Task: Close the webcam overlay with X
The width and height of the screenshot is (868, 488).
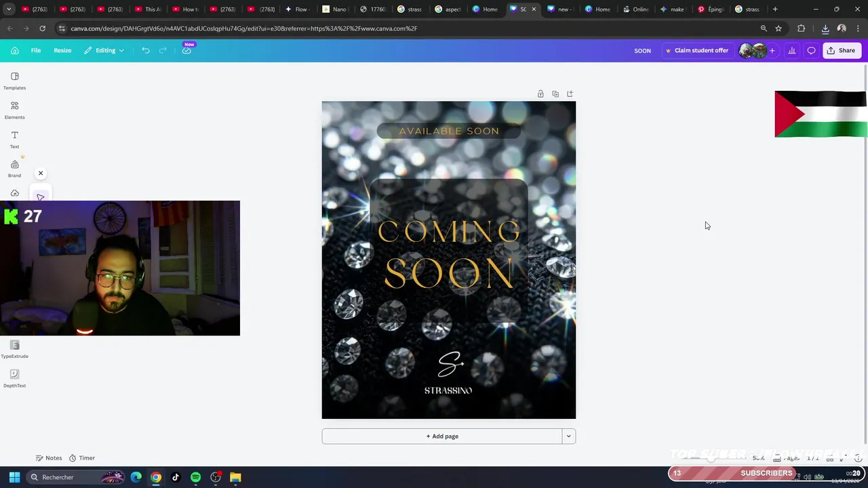Action: (x=41, y=174)
